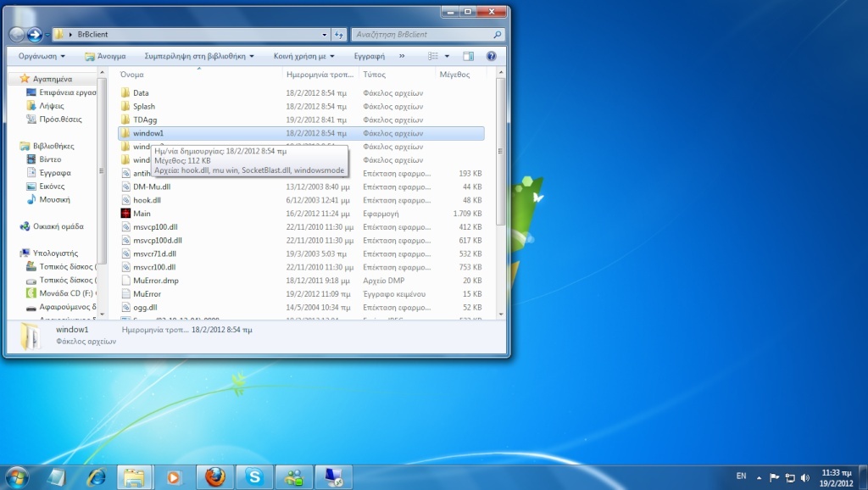Click the music note icon for Μουσική
The image size is (868, 490).
(x=31, y=199)
